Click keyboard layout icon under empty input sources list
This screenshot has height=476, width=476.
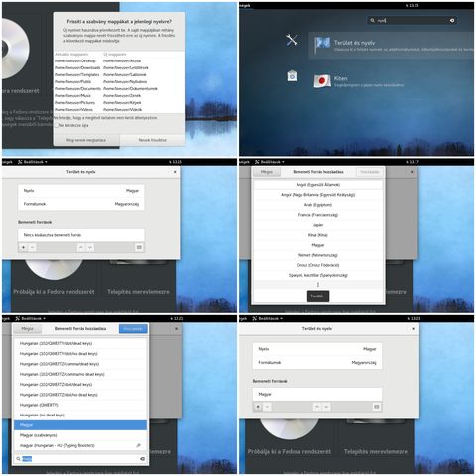pyautogui.click(x=139, y=247)
